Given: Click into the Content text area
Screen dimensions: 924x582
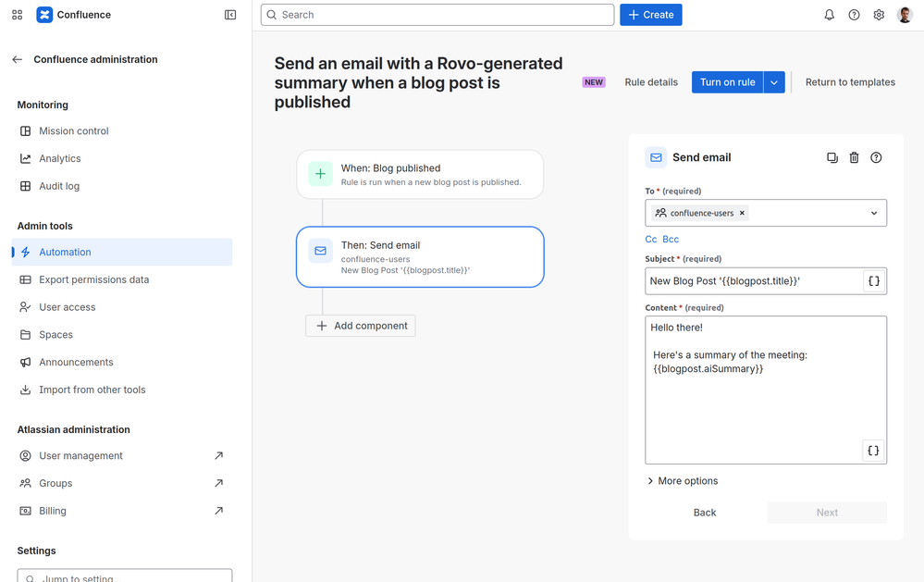Looking at the screenshot, I should pos(766,390).
